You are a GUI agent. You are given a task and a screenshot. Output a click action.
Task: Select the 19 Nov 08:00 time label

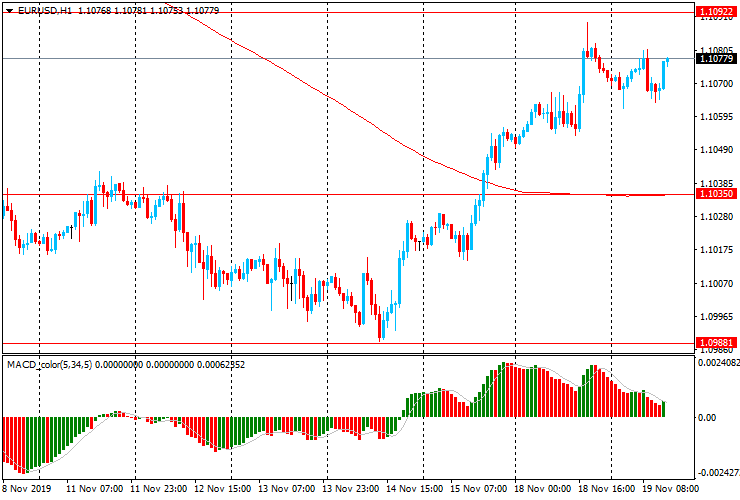671,488
